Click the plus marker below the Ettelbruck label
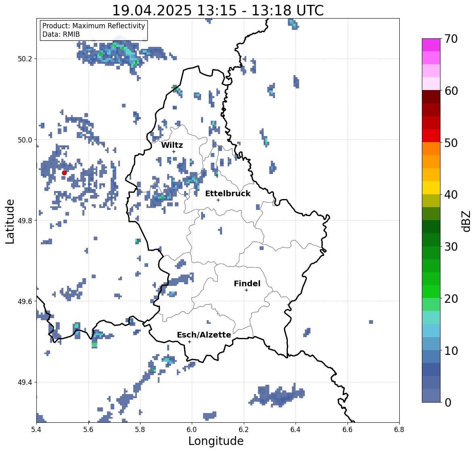Image resolution: width=476 pixels, height=451 pixels. pyautogui.click(x=218, y=200)
